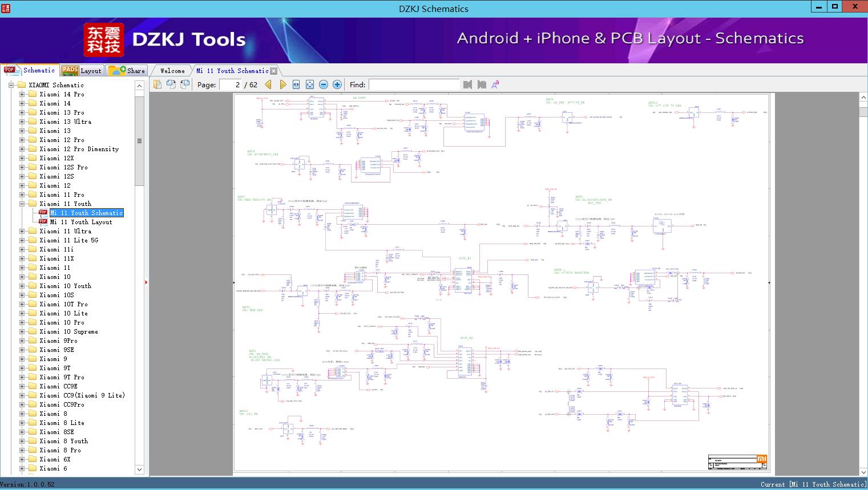Close the Mi 11 Youth Schematic tab
The width and height of the screenshot is (868, 490).
pyautogui.click(x=273, y=71)
